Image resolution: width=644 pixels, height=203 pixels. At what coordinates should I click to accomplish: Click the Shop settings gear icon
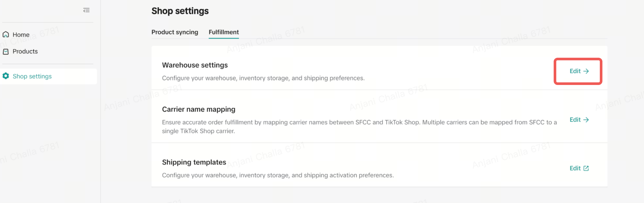[x=6, y=76]
